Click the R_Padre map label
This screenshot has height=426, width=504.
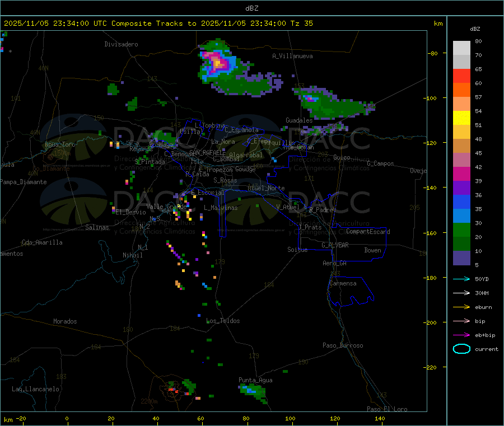321,210
